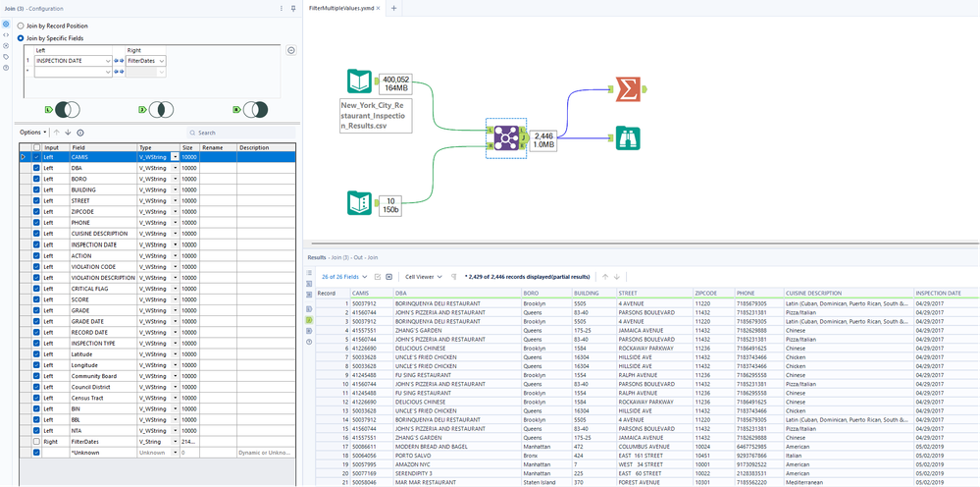The width and height of the screenshot is (980, 487).
Task: Open a new workflow tab with plus
Action: pyautogui.click(x=394, y=8)
